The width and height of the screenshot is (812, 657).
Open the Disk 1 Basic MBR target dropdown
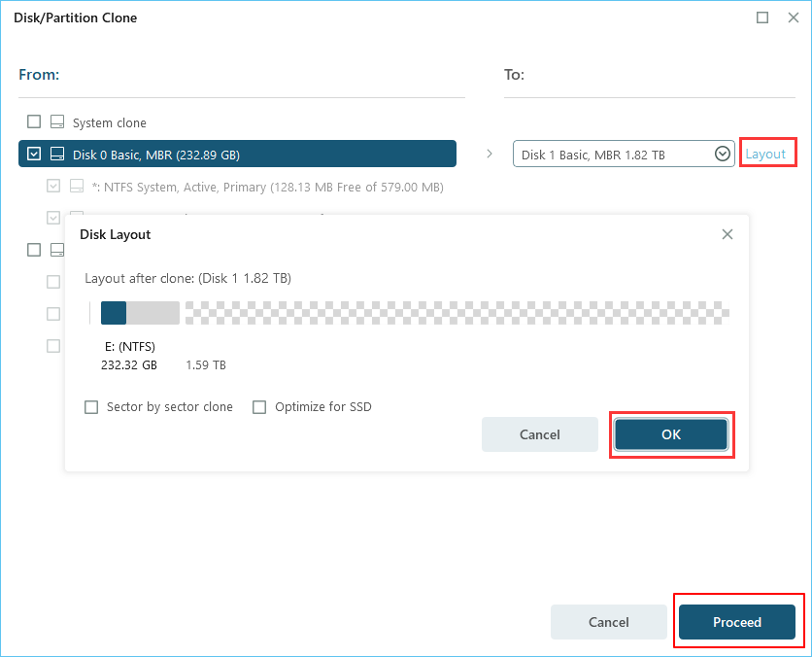click(x=624, y=154)
